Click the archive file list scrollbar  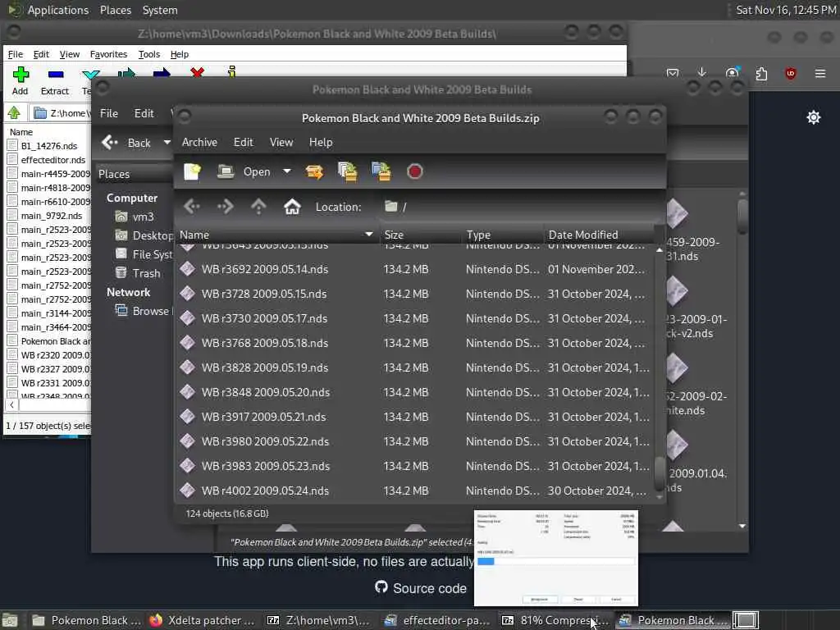point(660,472)
